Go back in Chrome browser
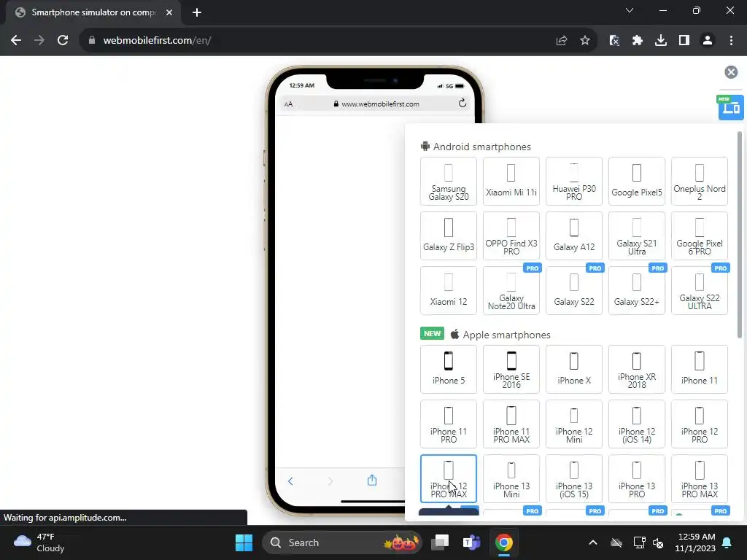Image resolution: width=747 pixels, height=560 pixels. (x=16, y=41)
